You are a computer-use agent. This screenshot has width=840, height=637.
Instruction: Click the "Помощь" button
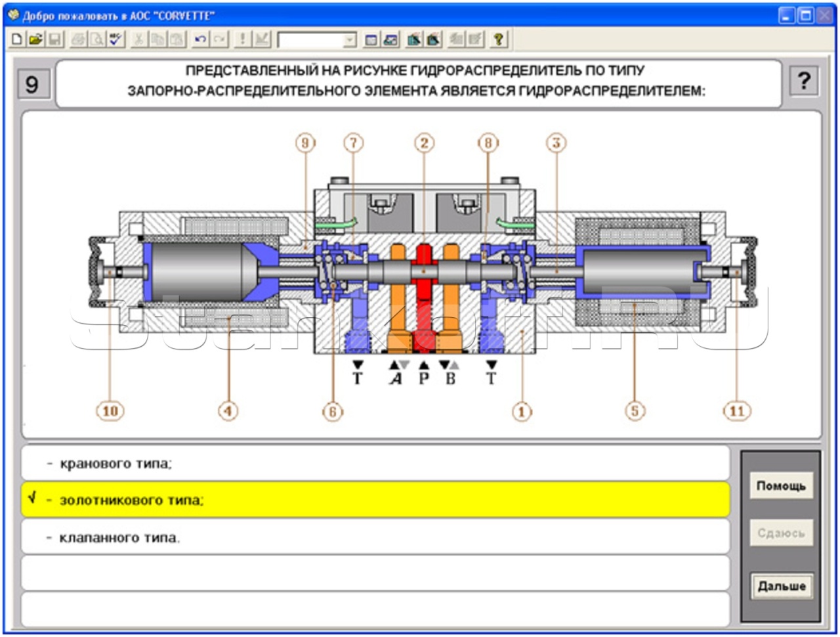tap(781, 486)
